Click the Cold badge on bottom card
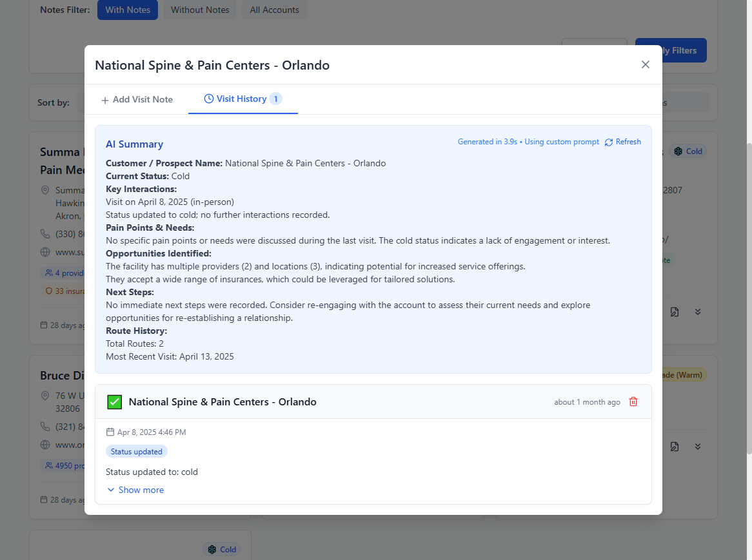Viewport: 752px width, 560px height. click(222, 550)
